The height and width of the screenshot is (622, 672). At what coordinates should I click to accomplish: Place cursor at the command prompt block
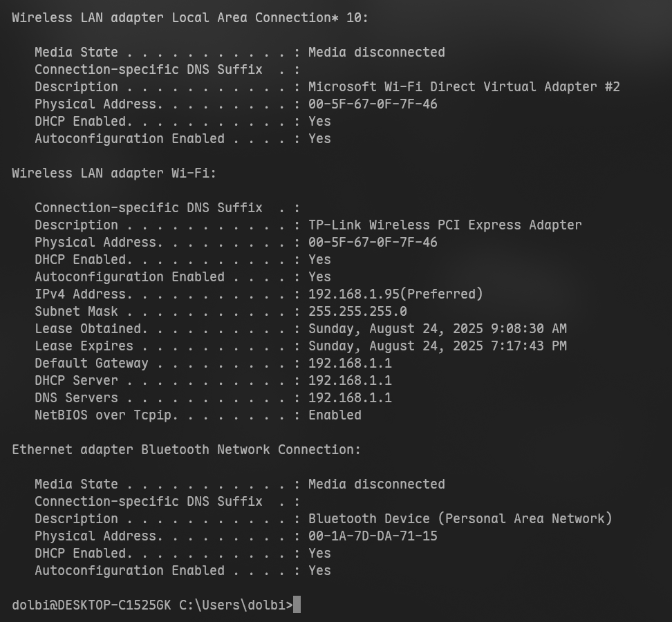pyautogui.click(x=297, y=605)
